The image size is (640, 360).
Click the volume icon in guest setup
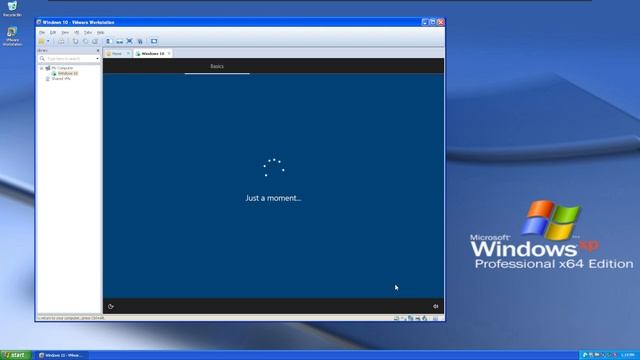(x=436, y=306)
